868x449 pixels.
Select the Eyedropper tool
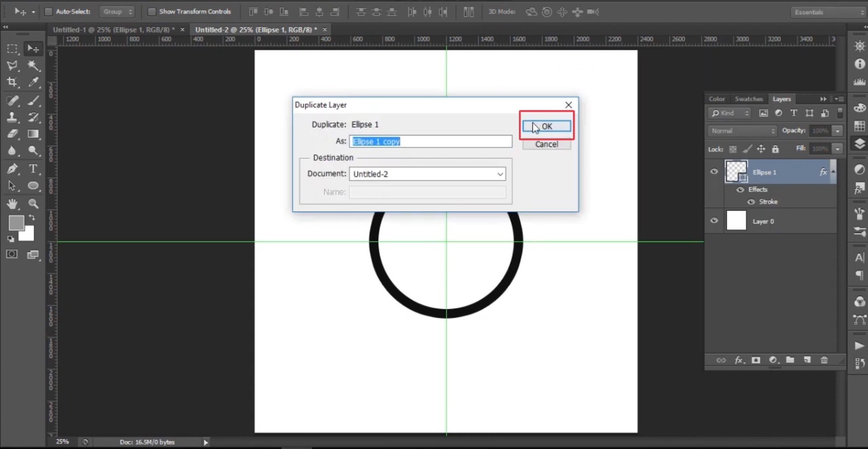pos(33,82)
